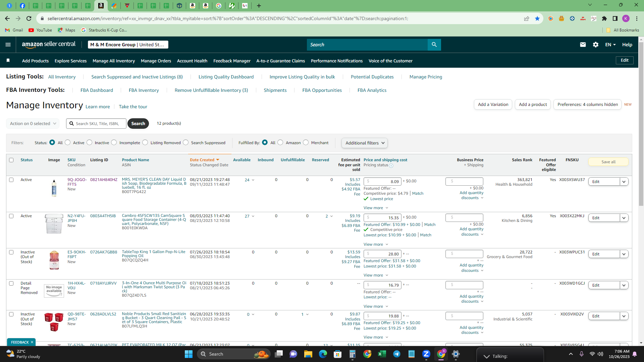Image resolution: width=644 pixels, height=362 pixels.
Task: Expand the Additional filters dropdown
Action: [365, 143]
